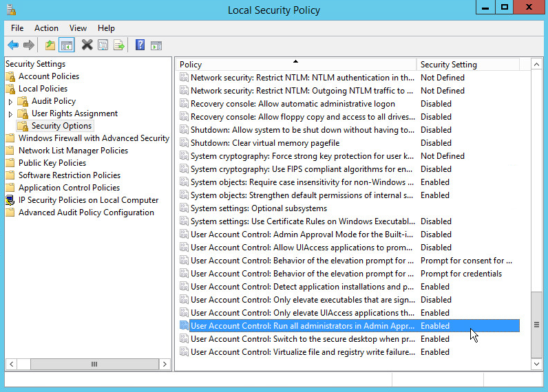Click the Up One Level folder icon
This screenshot has height=392, width=548.
[x=50, y=45]
